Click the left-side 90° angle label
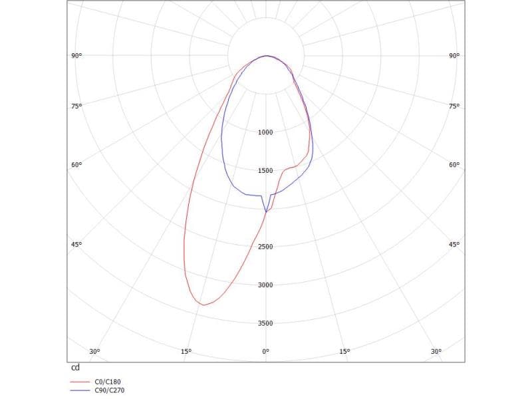 [76, 56]
